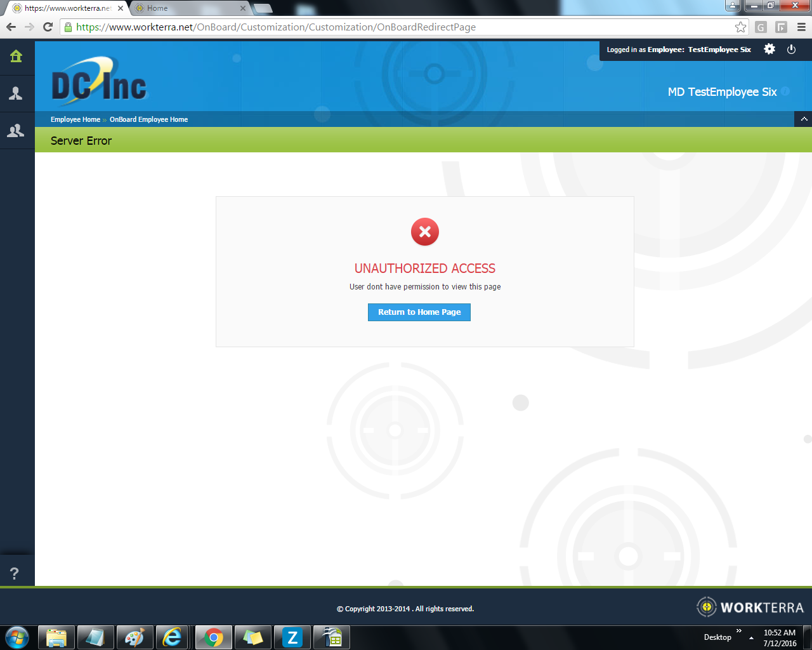The width and height of the screenshot is (812, 650).
Task: Open Employee Home breadcrumb link
Action: point(75,119)
